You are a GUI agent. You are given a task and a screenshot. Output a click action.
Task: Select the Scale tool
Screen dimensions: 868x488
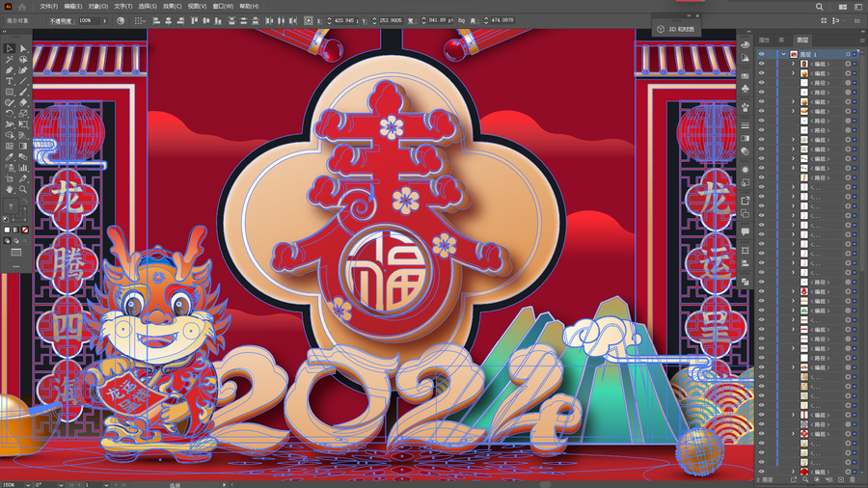[23, 114]
